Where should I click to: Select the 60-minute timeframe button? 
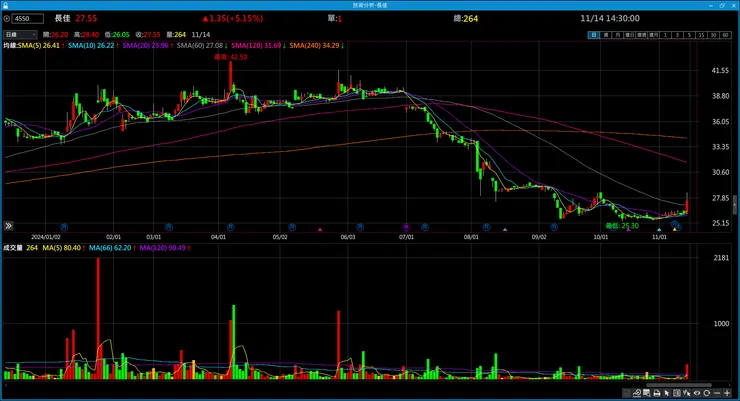725,35
